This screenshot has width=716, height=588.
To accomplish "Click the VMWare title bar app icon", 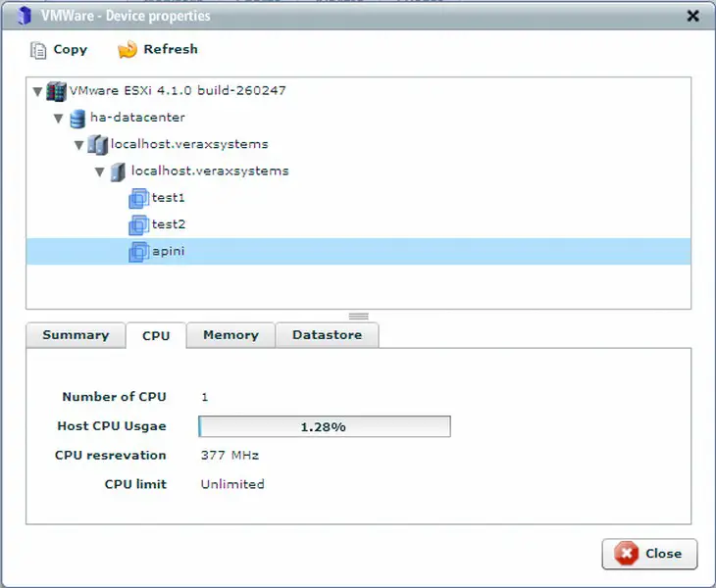I will pos(24,16).
